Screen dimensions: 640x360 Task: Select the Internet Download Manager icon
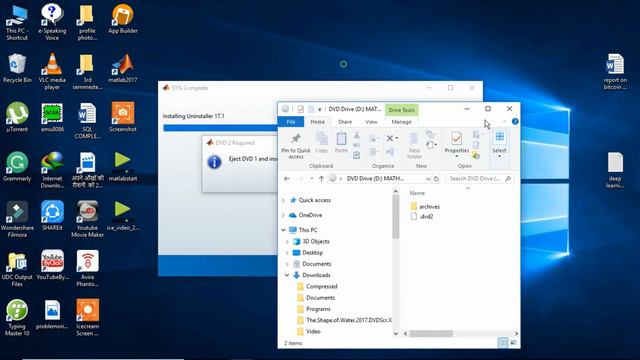(x=52, y=170)
